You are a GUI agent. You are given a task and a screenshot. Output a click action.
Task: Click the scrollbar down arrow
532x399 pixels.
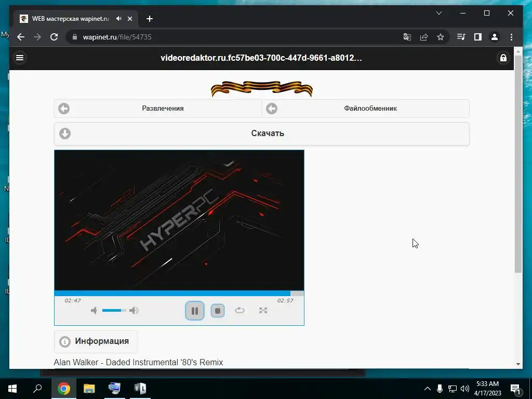(x=518, y=364)
